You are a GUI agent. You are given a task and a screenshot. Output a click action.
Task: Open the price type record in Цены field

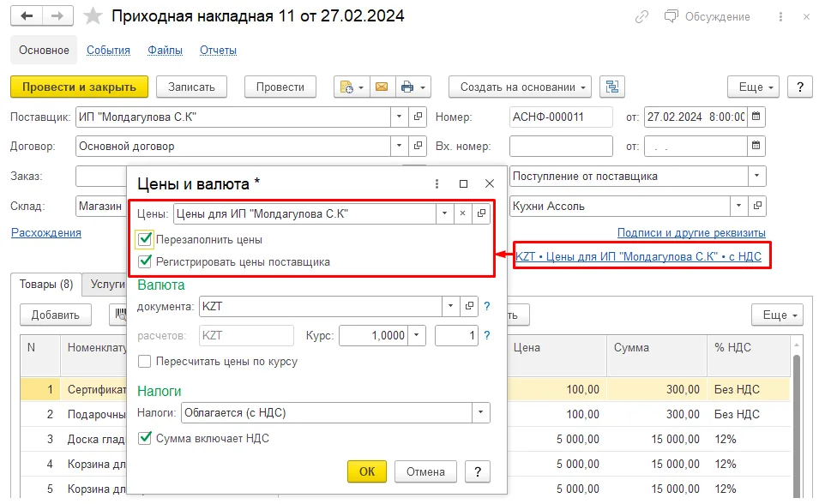click(481, 213)
